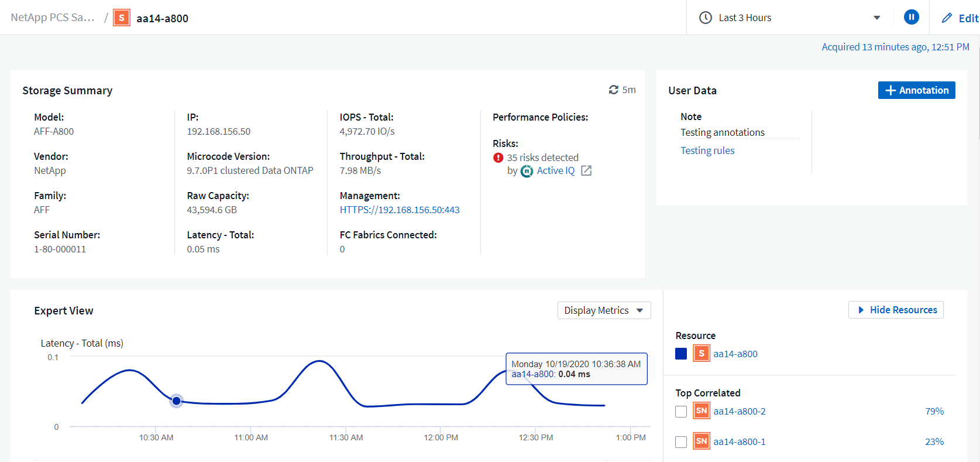Click the clock icon in time range selector
Image resolution: width=980 pixels, height=462 pixels.
706,18
